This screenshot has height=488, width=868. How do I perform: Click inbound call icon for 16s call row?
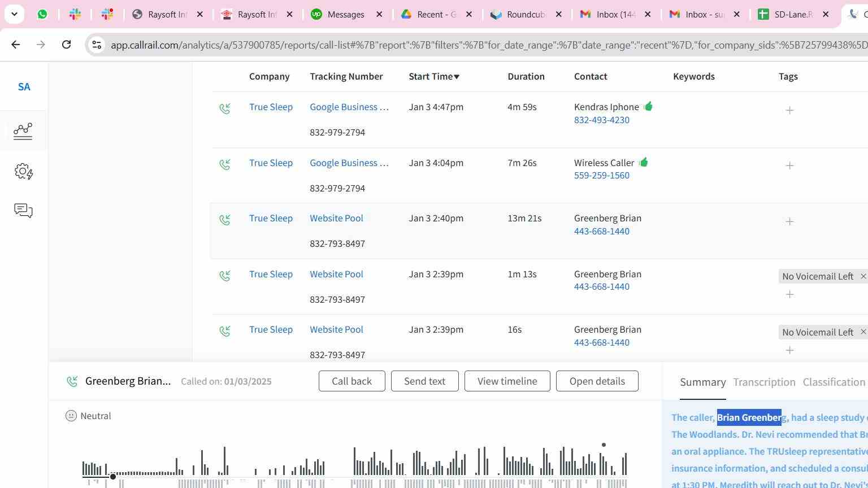[225, 331]
